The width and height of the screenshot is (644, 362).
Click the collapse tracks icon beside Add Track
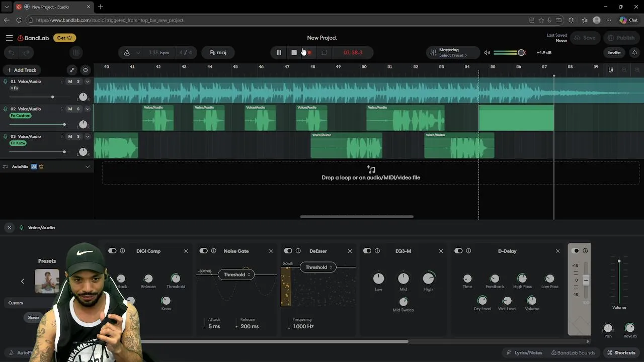86,70
